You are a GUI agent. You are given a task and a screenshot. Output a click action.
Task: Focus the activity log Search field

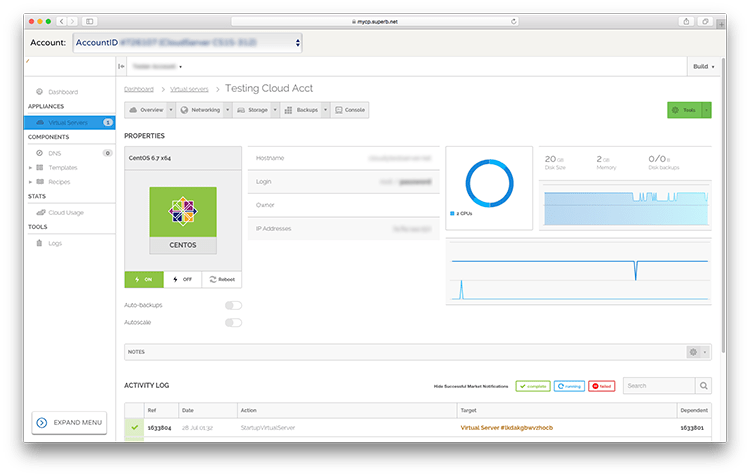(659, 386)
